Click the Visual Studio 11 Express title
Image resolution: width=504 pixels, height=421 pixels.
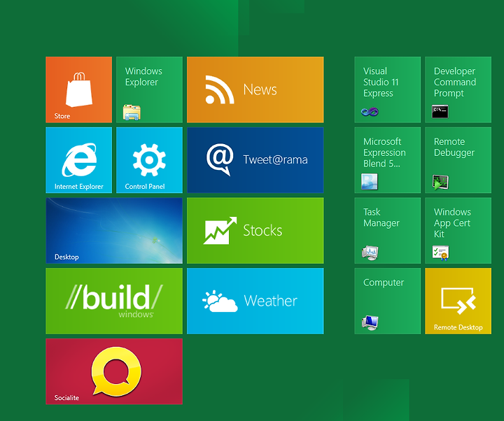pyautogui.click(x=381, y=83)
